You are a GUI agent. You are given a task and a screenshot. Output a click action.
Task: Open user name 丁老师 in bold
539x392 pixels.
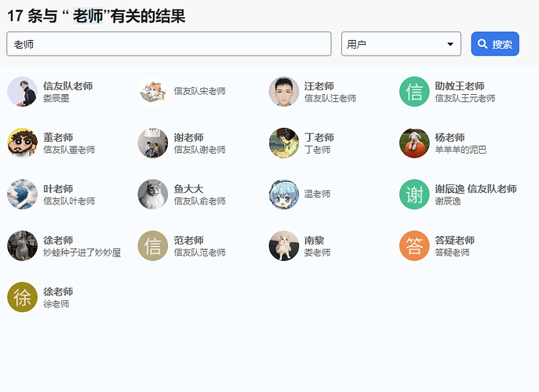(x=319, y=137)
